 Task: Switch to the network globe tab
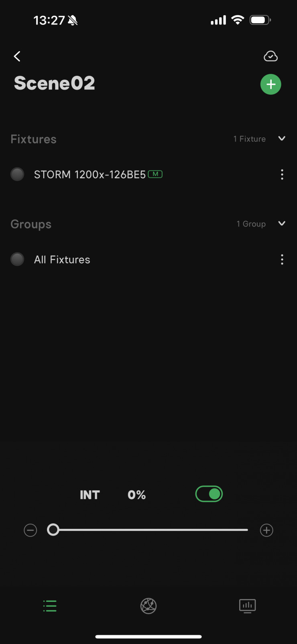(x=148, y=606)
